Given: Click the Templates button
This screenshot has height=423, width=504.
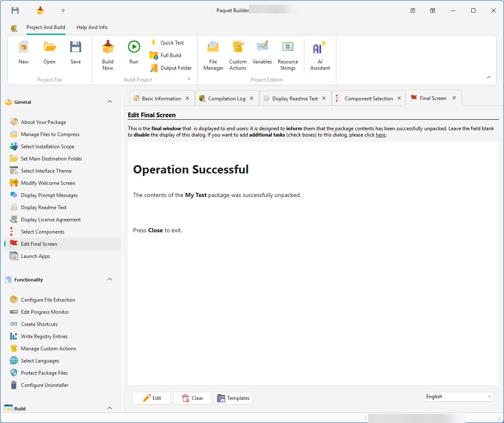Looking at the screenshot, I should (x=233, y=398).
